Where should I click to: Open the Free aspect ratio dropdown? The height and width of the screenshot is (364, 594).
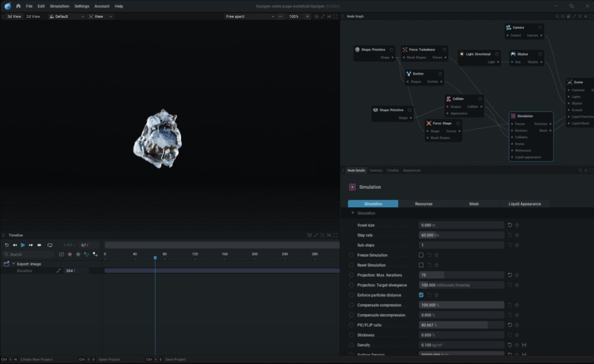pos(250,17)
